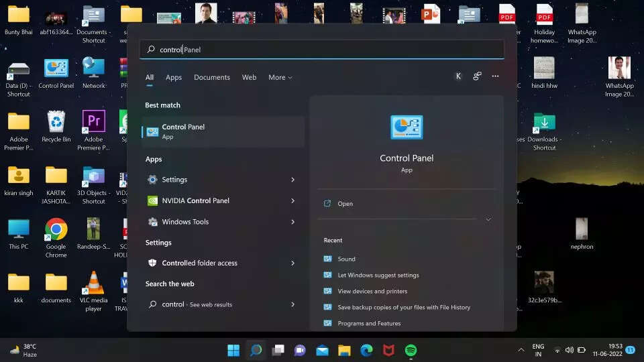This screenshot has width=644, height=362.
Task: Select the documents desktop folder
Action: click(56, 288)
